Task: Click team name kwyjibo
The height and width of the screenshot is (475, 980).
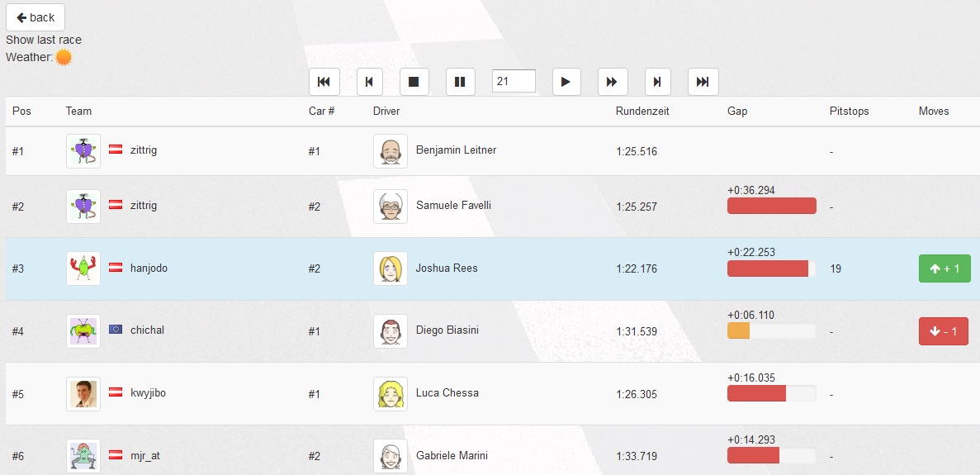Action: (x=148, y=393)
